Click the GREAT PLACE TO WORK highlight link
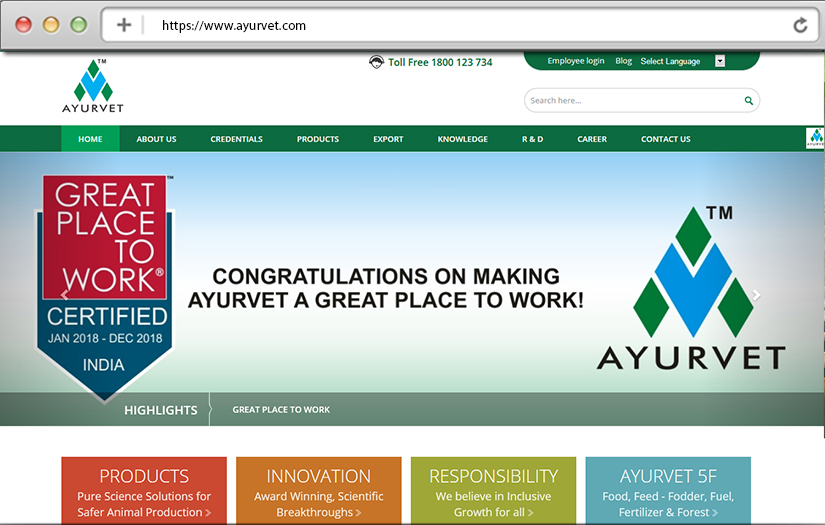 (281, 409)
